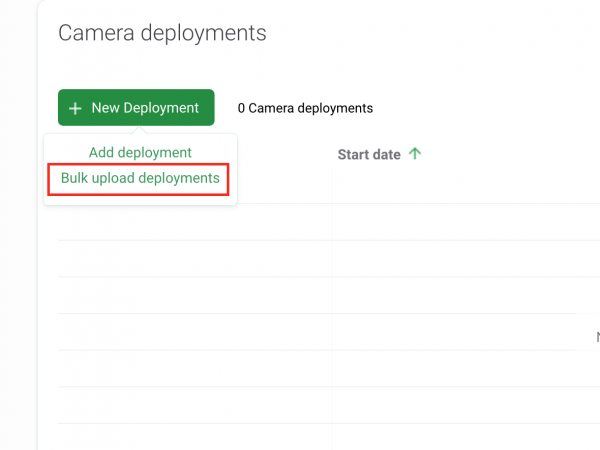This screenshot has width=600, height=450.
Task: Sort by Start date column header
Action: (369, 155)
